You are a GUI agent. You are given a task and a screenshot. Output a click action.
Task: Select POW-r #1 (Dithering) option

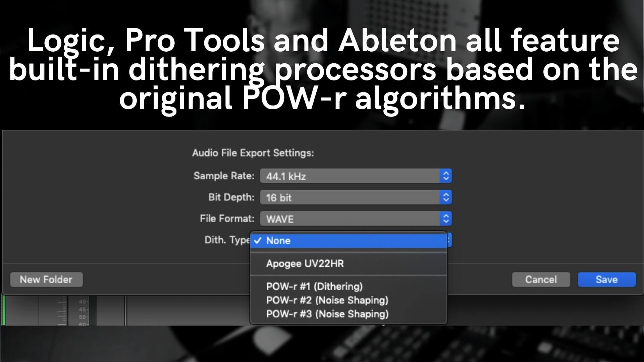[348, 287]
